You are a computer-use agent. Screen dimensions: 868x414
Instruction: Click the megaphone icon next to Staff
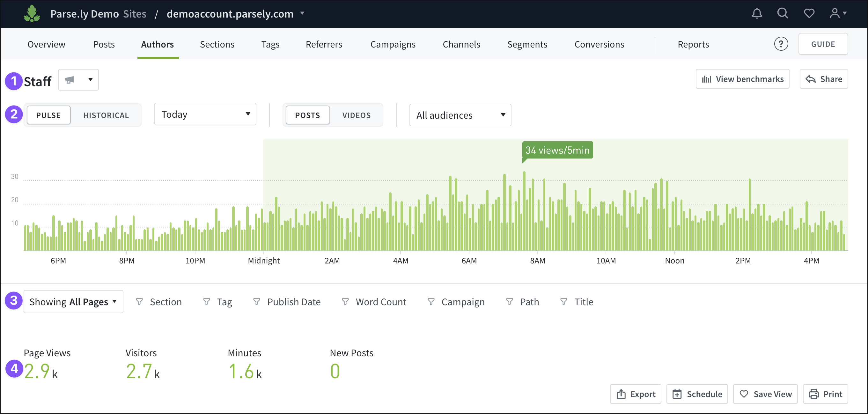click(x=70, y=80)
